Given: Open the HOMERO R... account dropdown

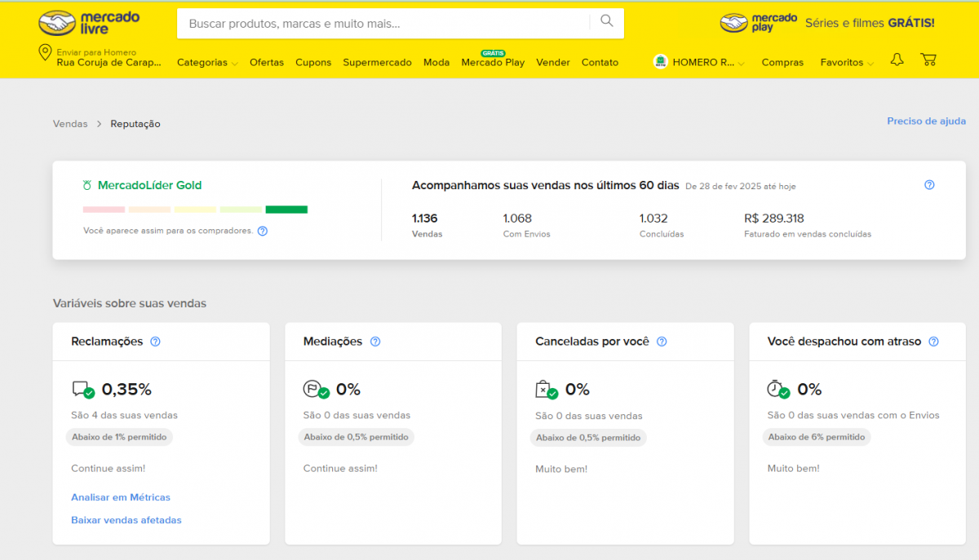Looking at the screenshot, I should point(708,63).
